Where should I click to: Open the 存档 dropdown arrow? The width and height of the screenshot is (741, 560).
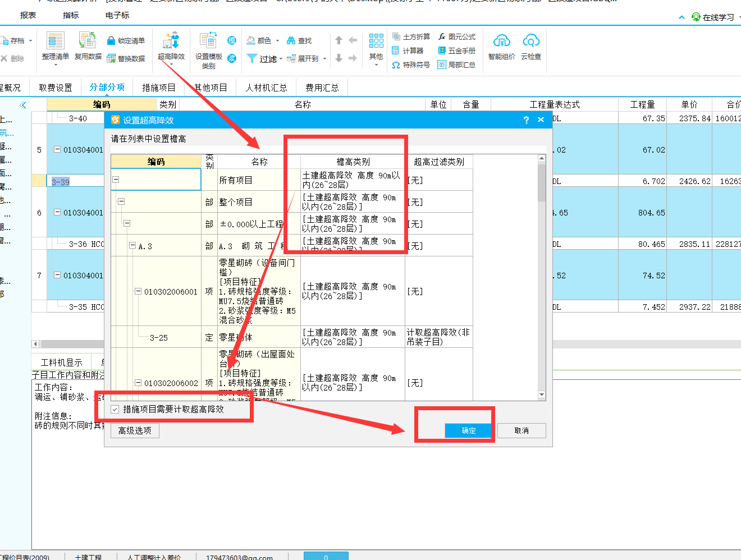[x=30, y=40]
